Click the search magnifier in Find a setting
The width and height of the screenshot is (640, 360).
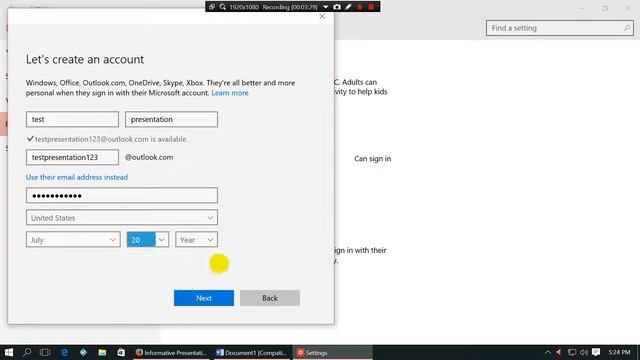coord(627,28)
